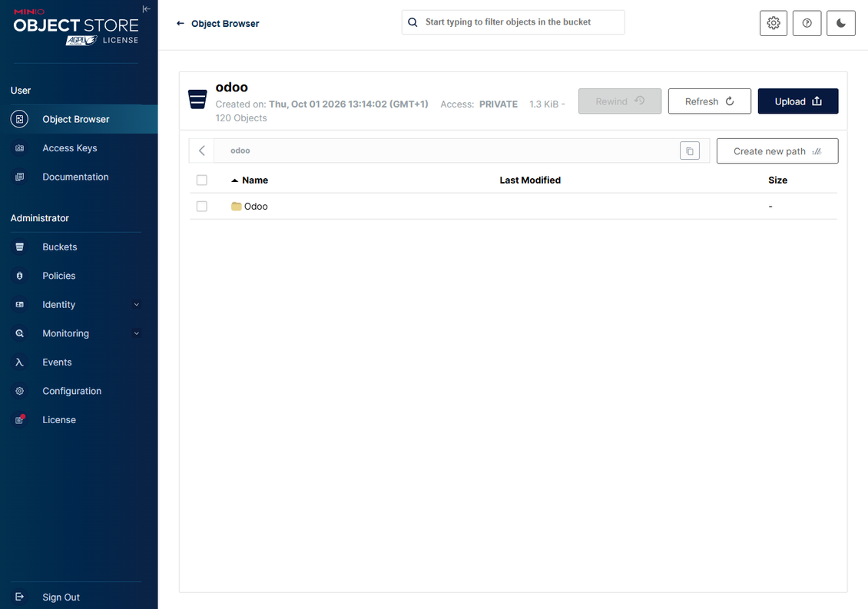The height and width of the screenshot is (609, 868).
Task: Click the Refresh button
Action: point(709,101)
